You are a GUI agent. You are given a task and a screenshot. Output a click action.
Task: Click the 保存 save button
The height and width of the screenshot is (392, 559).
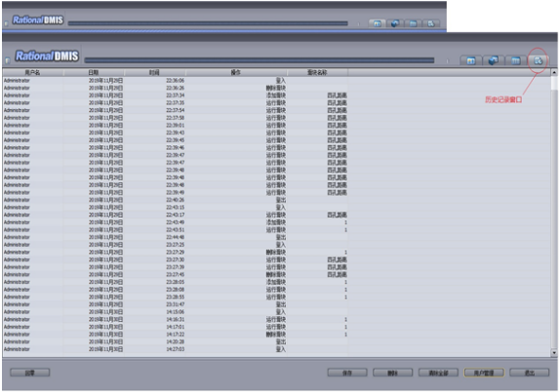[x=347, y=372]
